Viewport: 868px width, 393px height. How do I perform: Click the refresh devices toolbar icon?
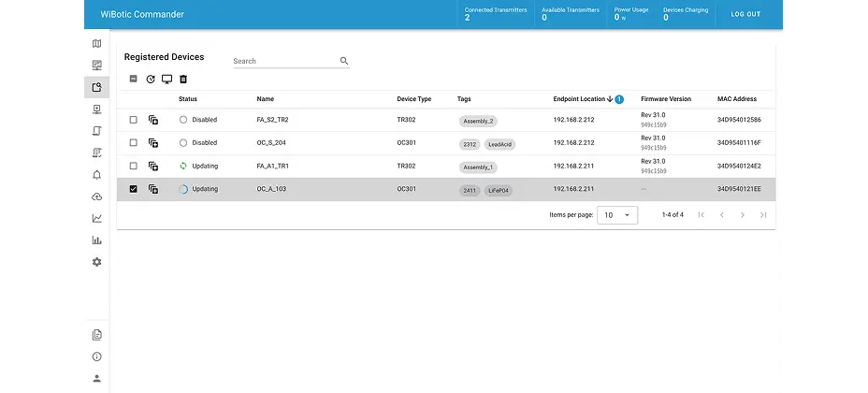[151, 80]
